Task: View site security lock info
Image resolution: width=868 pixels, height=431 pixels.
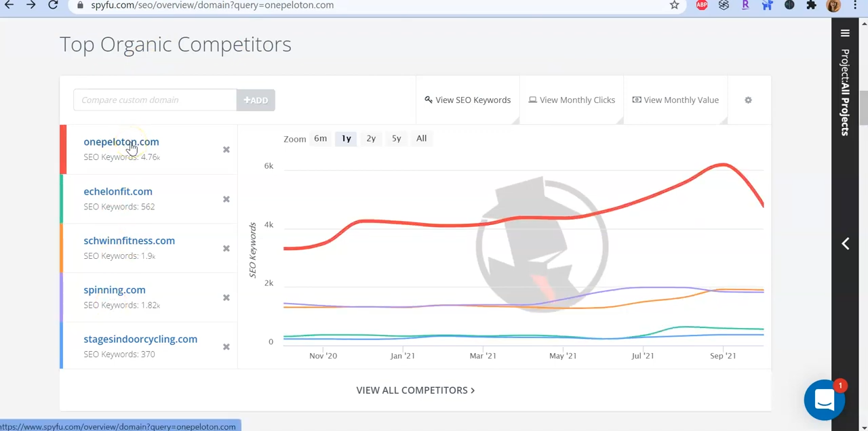Action: [x=80, y=5]
